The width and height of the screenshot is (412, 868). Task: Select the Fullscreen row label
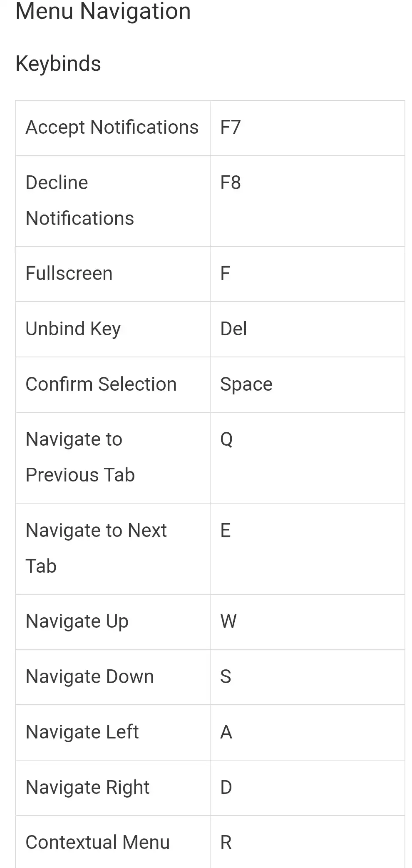pyautogui.click(x=69, y=274)
